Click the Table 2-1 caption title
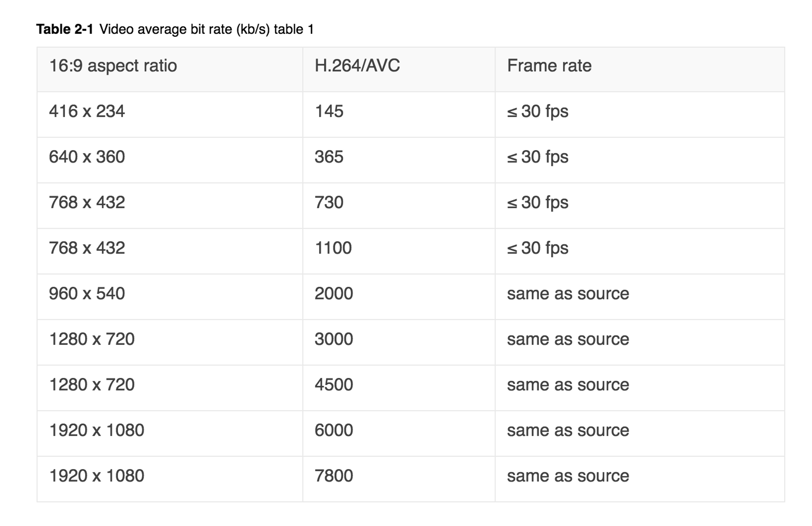Screen dimensions: 812x526 click(x=175, y=29)
